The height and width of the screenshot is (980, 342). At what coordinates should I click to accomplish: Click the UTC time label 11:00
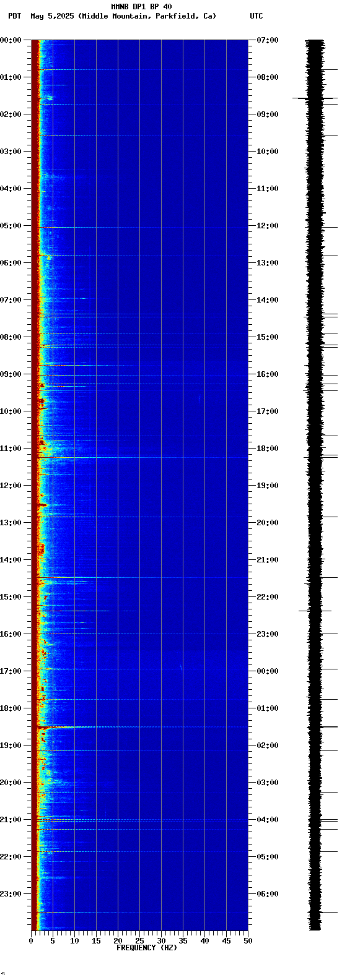click(x=268, y=189)
